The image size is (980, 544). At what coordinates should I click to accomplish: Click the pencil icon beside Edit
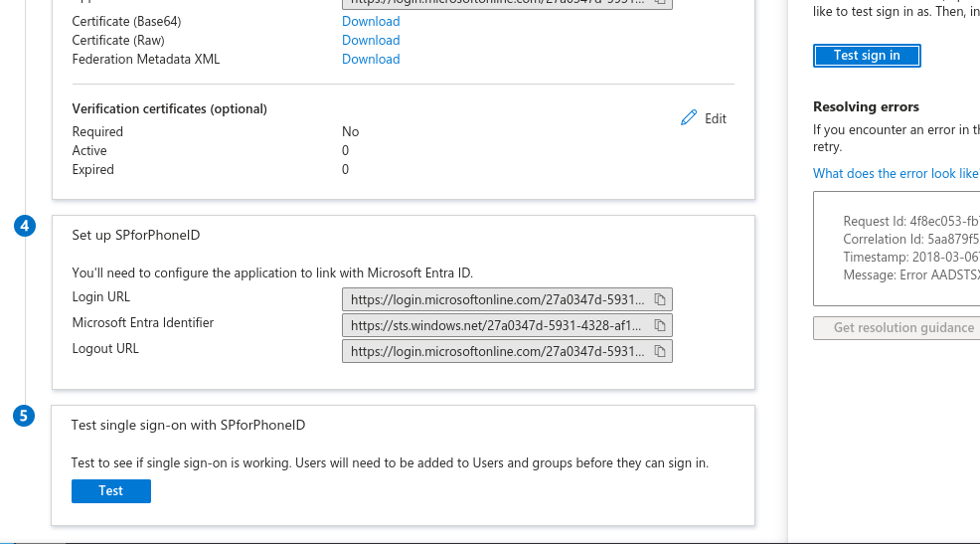[688, 117]
